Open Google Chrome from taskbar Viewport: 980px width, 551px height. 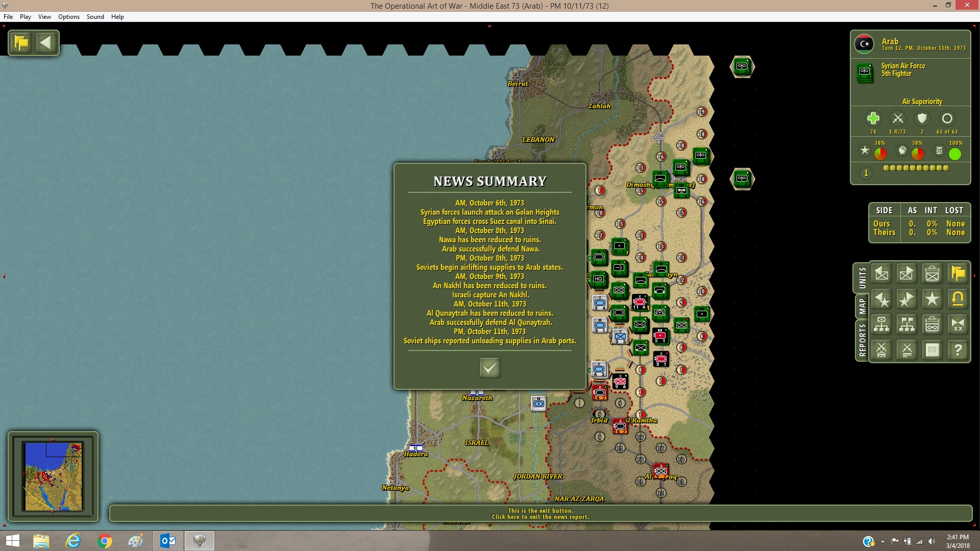pyautogui.click(x=104, y=541)
